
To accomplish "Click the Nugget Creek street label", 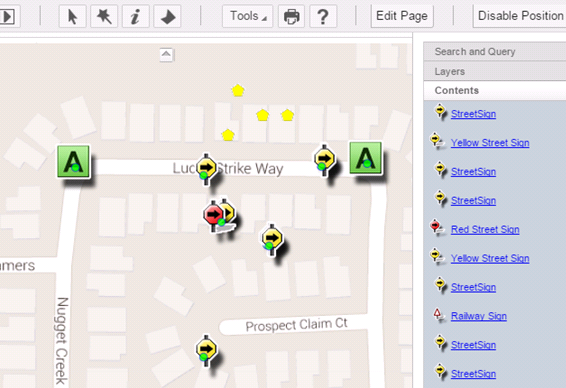I will (62, 341).
